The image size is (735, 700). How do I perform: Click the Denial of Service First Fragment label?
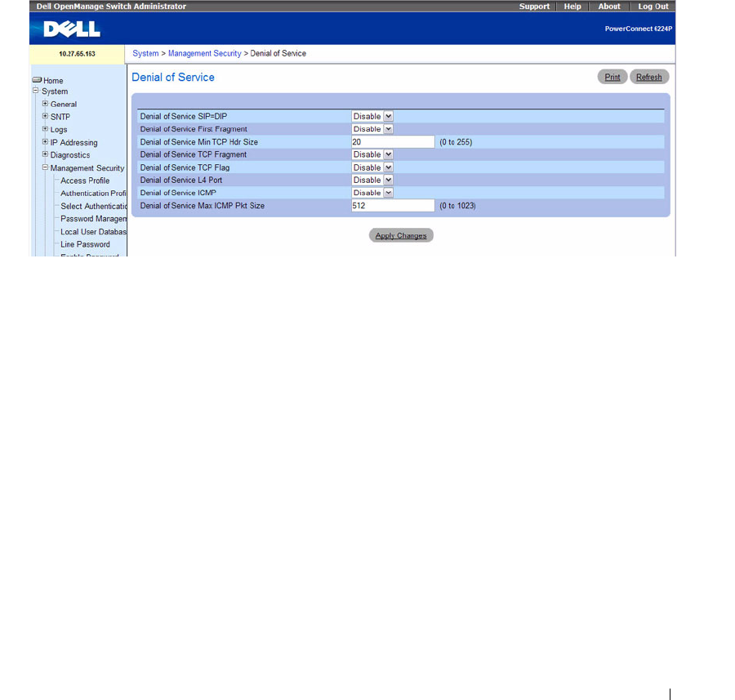pos(194,129)
